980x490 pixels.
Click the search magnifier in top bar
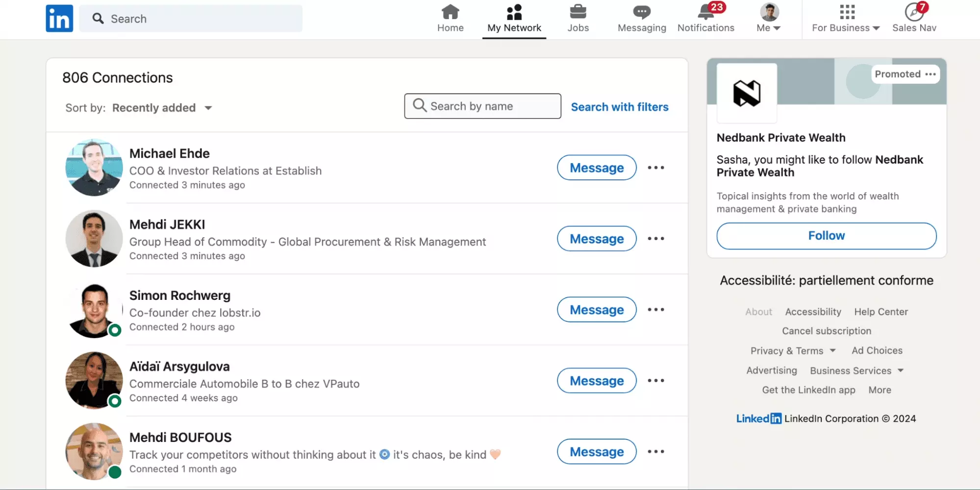pyautogui.click(x=99, y=18)
